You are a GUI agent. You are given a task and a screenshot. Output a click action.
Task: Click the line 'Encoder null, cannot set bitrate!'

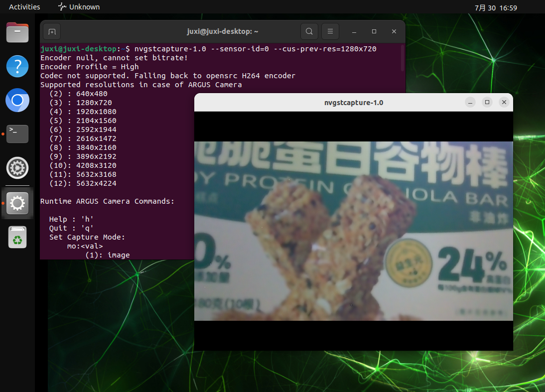(114, 58)
